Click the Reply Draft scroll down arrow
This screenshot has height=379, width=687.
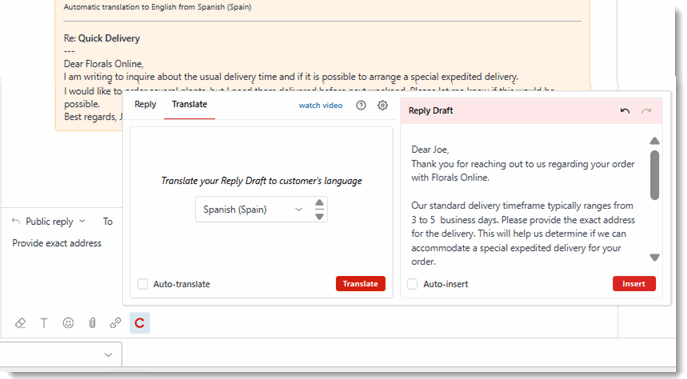tap(655, 258)
